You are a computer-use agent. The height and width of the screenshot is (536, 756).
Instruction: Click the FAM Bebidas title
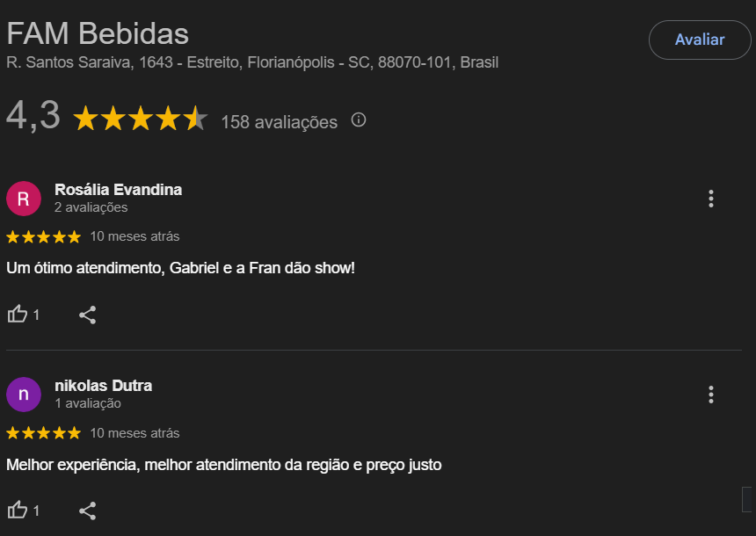(98, 33)
